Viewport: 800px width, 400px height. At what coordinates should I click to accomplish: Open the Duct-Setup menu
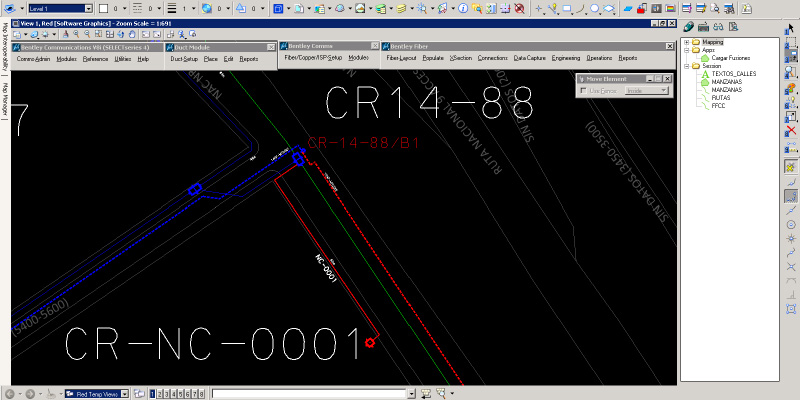pos(184,59)
